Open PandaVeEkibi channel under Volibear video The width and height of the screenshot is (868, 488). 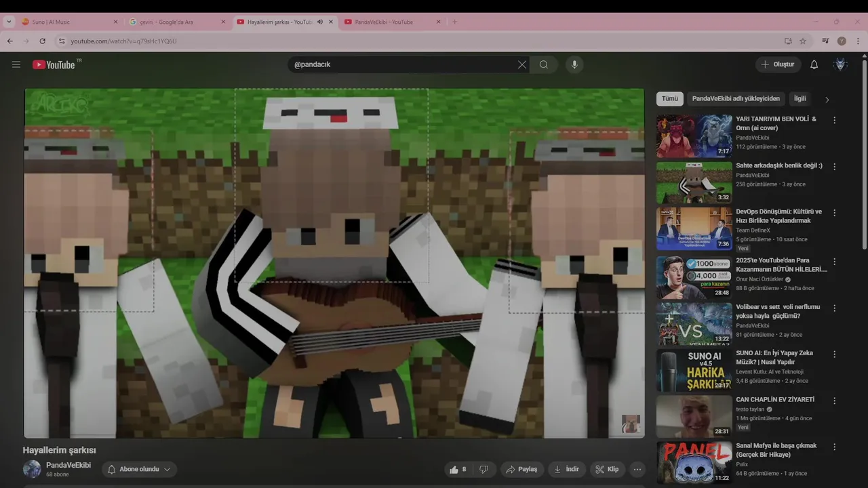[753, 325]
